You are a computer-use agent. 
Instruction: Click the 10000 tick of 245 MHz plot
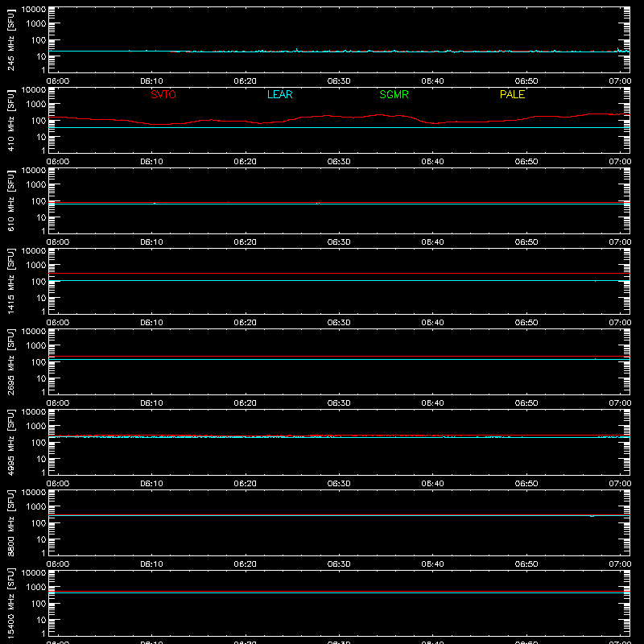point(34,10)
